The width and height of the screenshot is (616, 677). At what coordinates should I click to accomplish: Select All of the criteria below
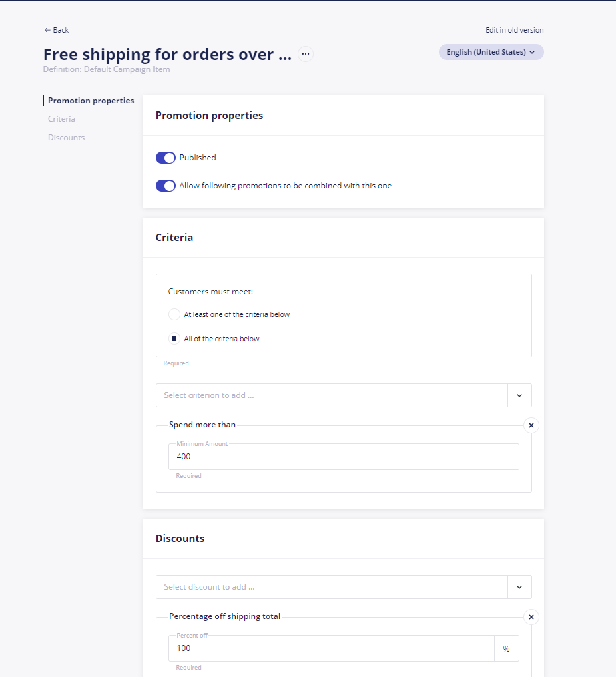174,338
